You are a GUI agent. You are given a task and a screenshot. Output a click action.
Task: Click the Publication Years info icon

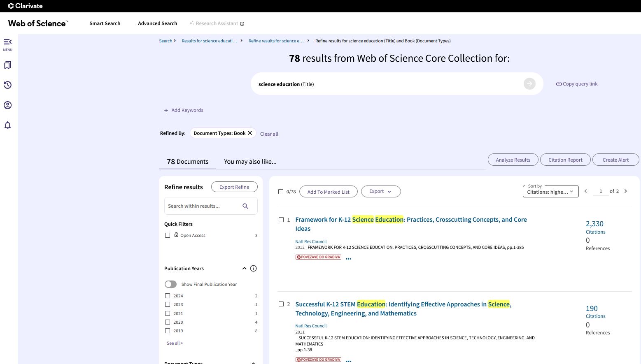coord(254,269)
